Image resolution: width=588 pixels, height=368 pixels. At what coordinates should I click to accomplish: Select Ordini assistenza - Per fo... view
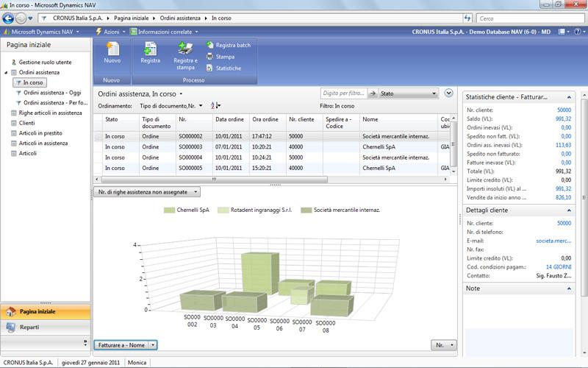56,102
